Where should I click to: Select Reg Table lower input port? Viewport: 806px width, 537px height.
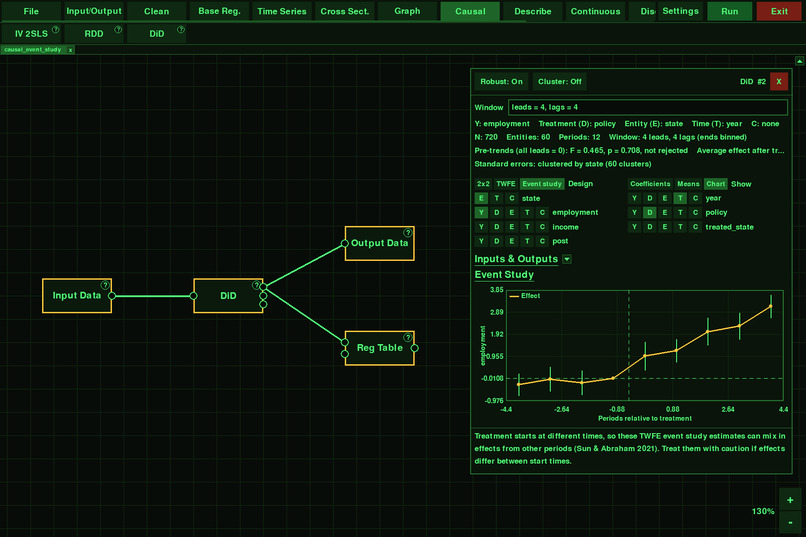coord(344,354)
